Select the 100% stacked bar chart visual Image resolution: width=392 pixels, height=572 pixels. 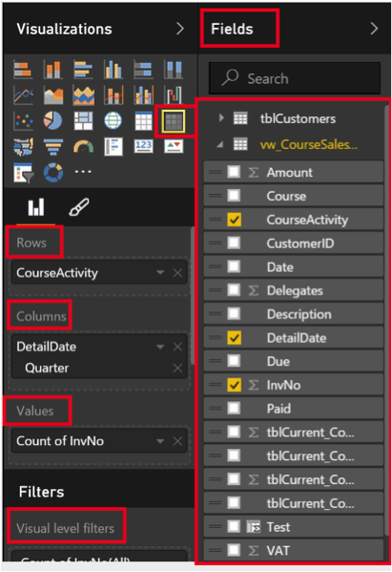(x=143, y=70)
